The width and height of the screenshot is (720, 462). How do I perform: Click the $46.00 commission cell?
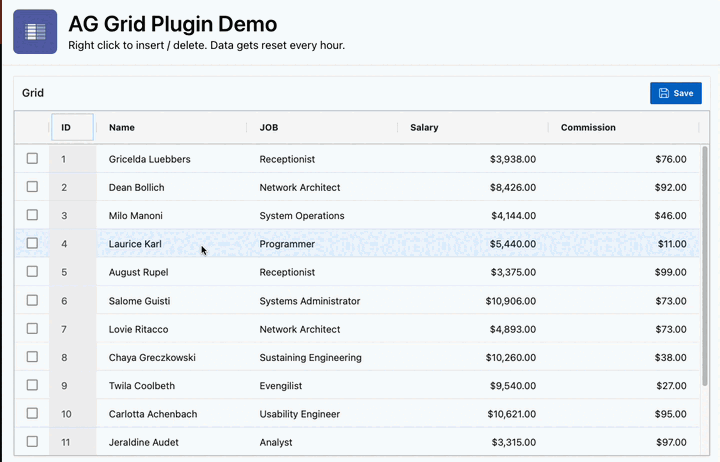(x=624, y=215)
